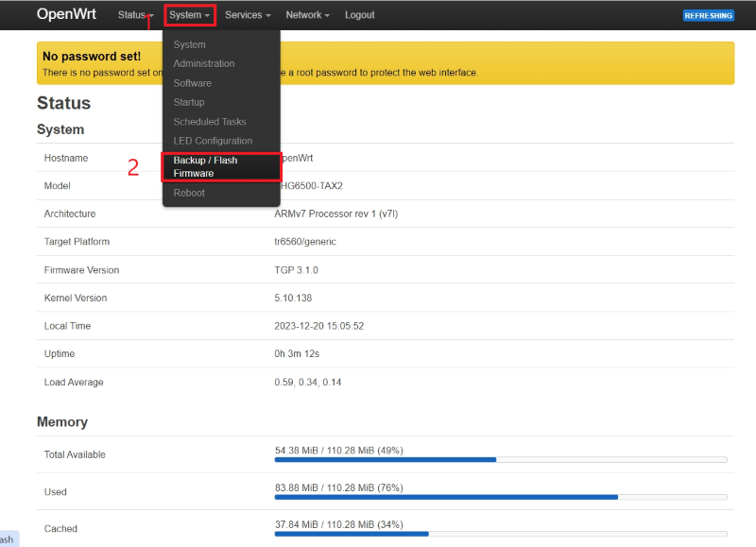Select Backup / Flash Firmware
The height and width of the screenshot is (547, 756).
(205, 166)
